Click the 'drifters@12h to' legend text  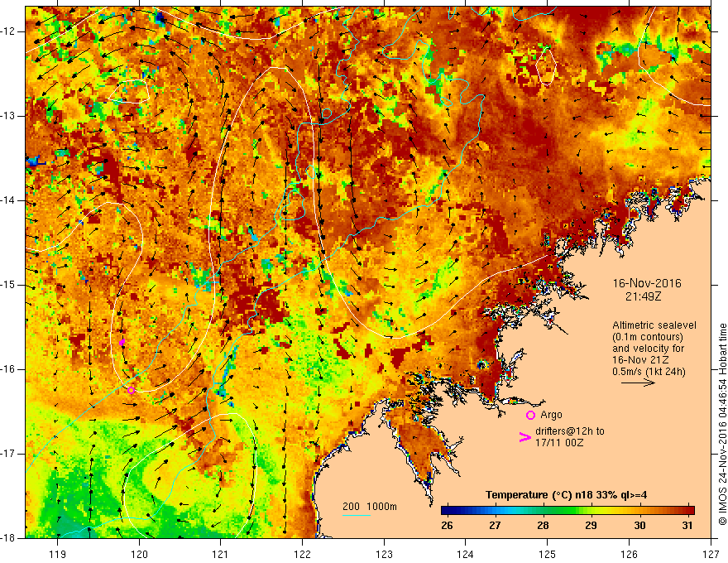[x=570, y=431]
